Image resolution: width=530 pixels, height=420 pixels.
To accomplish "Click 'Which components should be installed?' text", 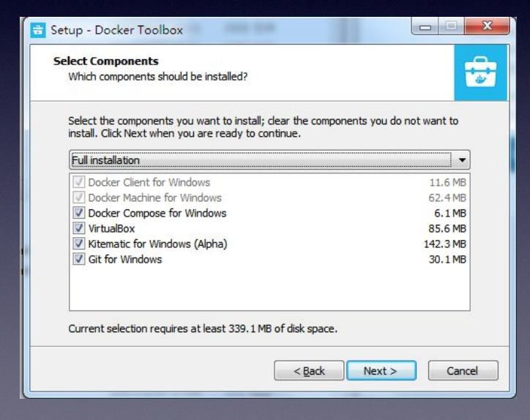I will pos(158,77).
